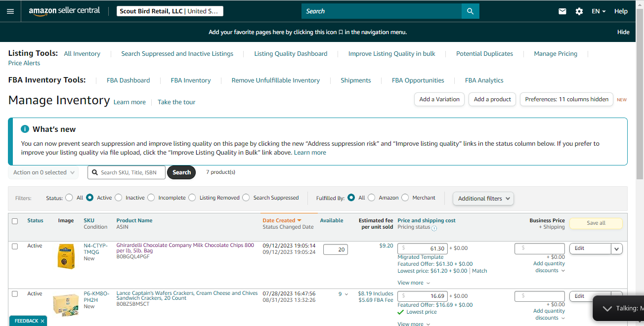644x326 pixels.
Task: Filter Fulfilled By Merchant
Action: [405, 198]
